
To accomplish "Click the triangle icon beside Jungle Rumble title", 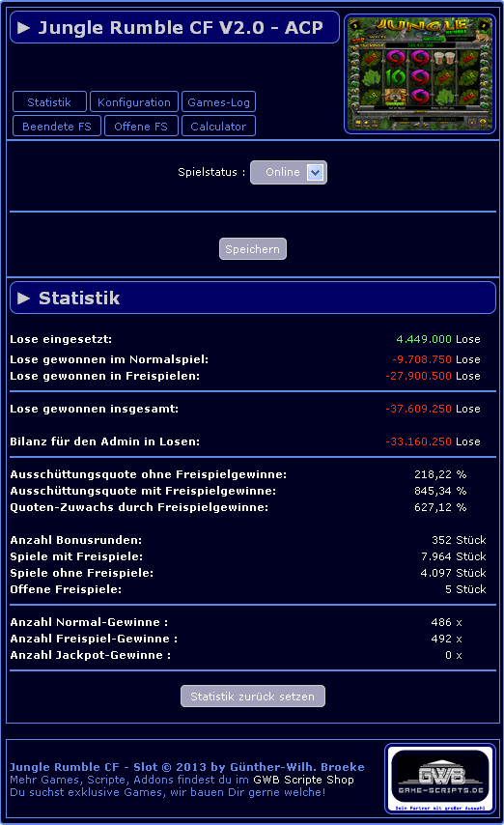I will pos(24,27).
